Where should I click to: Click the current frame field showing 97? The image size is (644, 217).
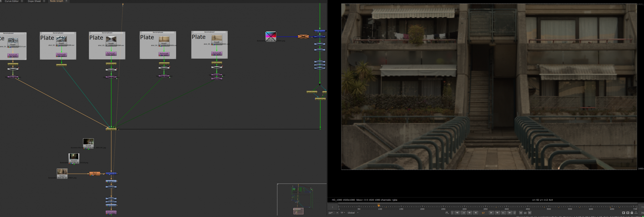483,213
